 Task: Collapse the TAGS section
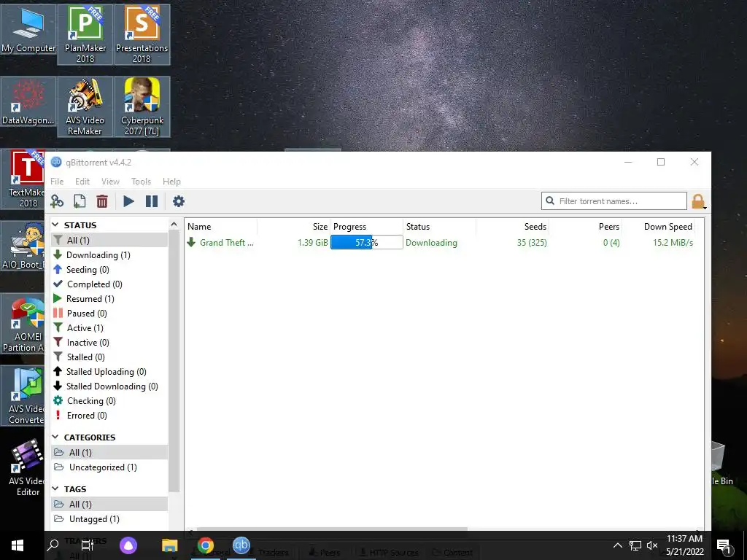coord(55,489)
